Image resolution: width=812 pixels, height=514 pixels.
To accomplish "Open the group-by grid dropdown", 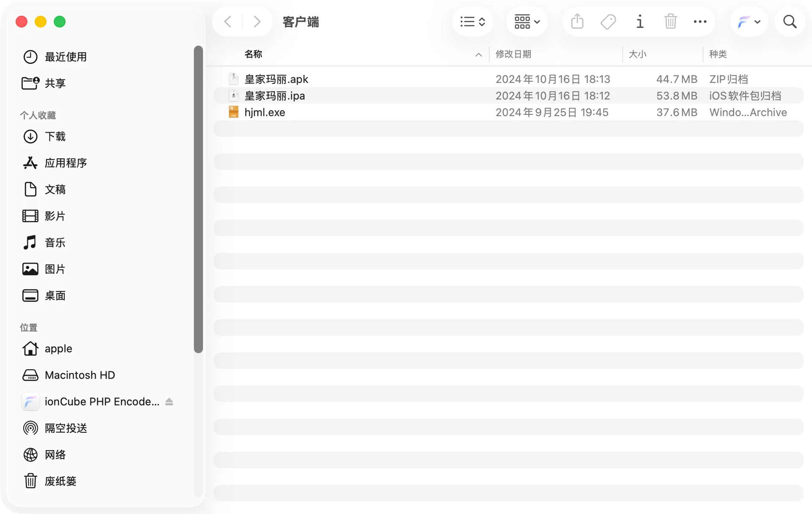I will coord(527,22).
